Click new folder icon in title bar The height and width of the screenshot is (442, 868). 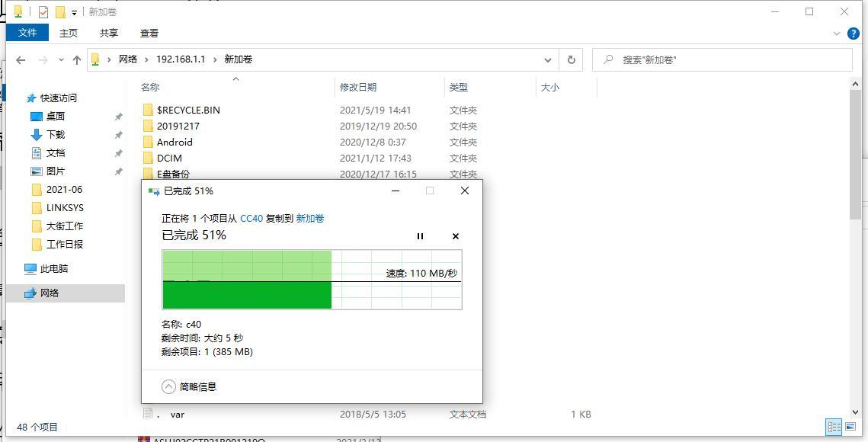[59, 11]
